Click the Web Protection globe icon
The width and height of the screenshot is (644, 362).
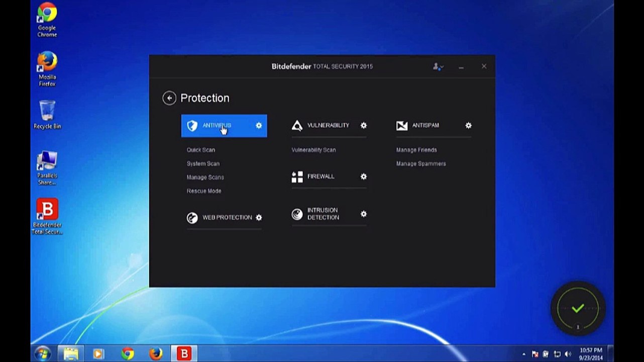coord(192,218)
